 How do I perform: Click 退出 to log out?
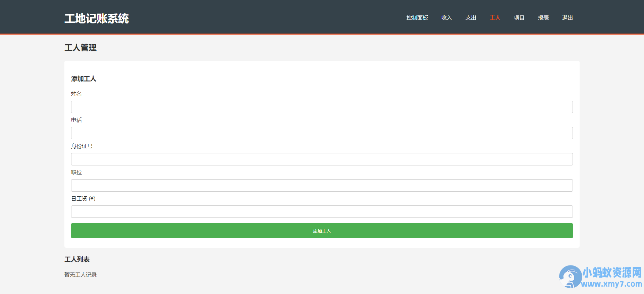tap(567, 18)
